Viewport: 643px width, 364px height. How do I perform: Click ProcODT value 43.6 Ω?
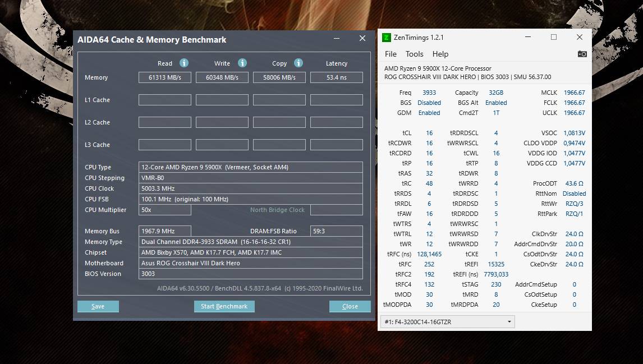click(x=574, y=183)
